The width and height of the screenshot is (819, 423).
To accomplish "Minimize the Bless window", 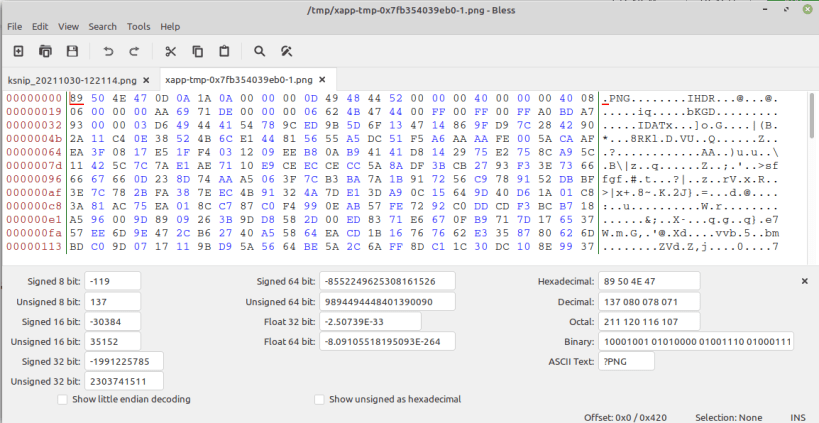I will click(764, 9).
